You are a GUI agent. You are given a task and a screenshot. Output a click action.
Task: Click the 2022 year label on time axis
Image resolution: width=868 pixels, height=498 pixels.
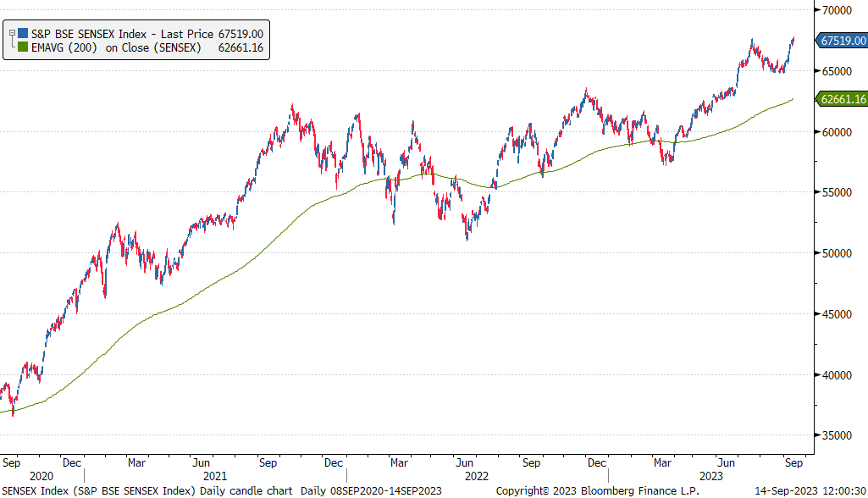click(x=477, y=476)
